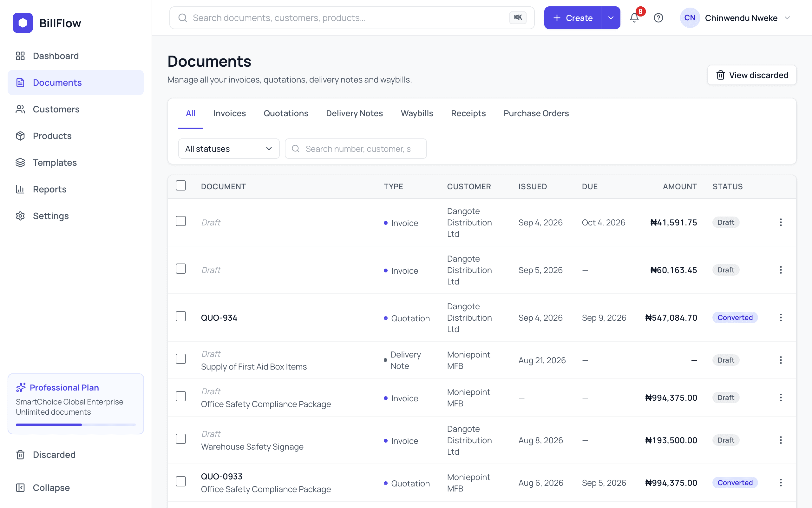Click the global search documents field
The height and width of the screenshot is (508, 812).
352,18
